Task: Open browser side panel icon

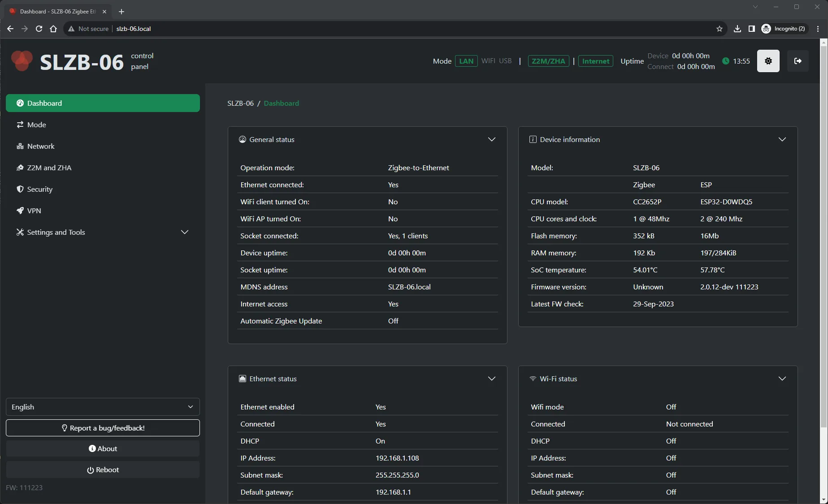Action: tap(752, 29)
